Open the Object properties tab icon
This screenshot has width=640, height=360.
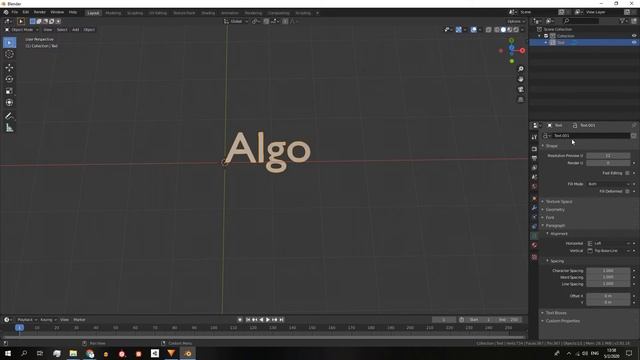point(534,198)
